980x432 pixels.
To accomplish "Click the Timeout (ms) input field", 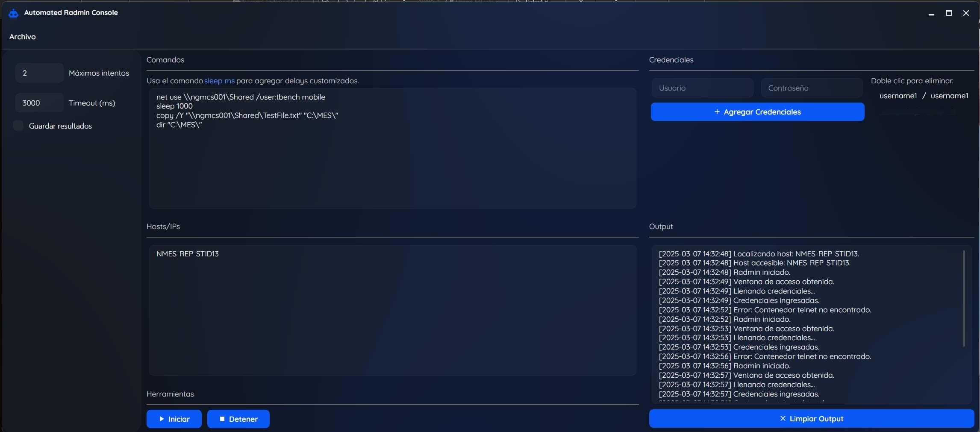I will pyautogui.click(x=39, y=103).
